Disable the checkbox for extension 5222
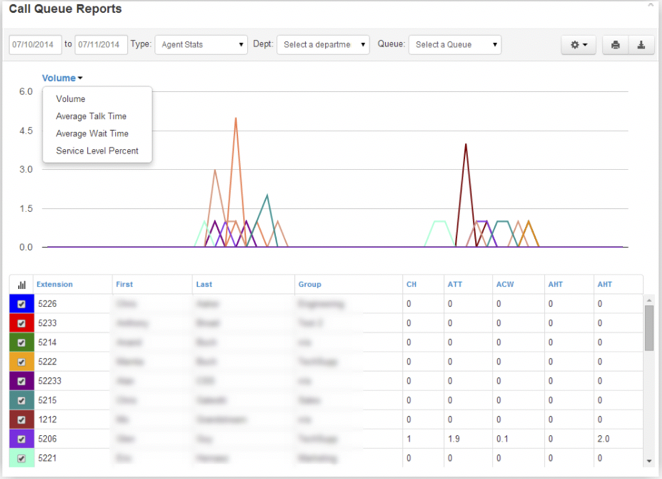Viewport: 662px width, 479px height. click(x=21, y=360)
